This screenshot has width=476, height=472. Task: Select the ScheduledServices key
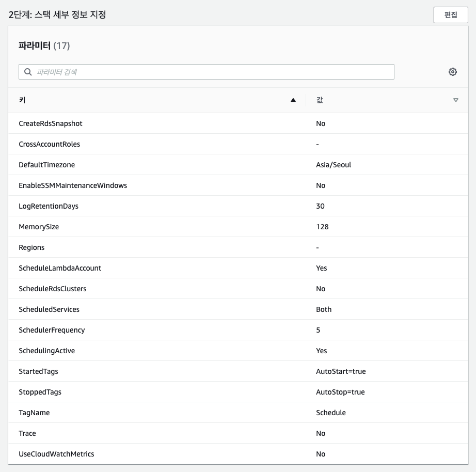coord(49,309)
